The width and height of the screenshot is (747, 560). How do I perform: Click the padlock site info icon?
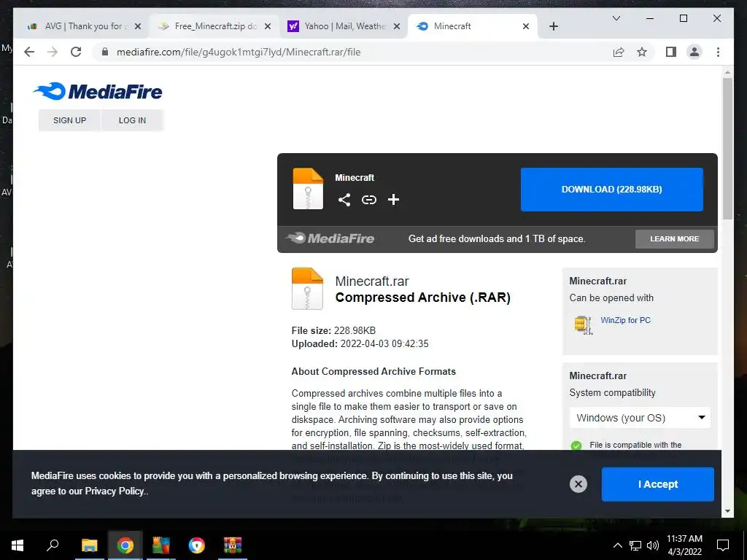pos(105,52)
